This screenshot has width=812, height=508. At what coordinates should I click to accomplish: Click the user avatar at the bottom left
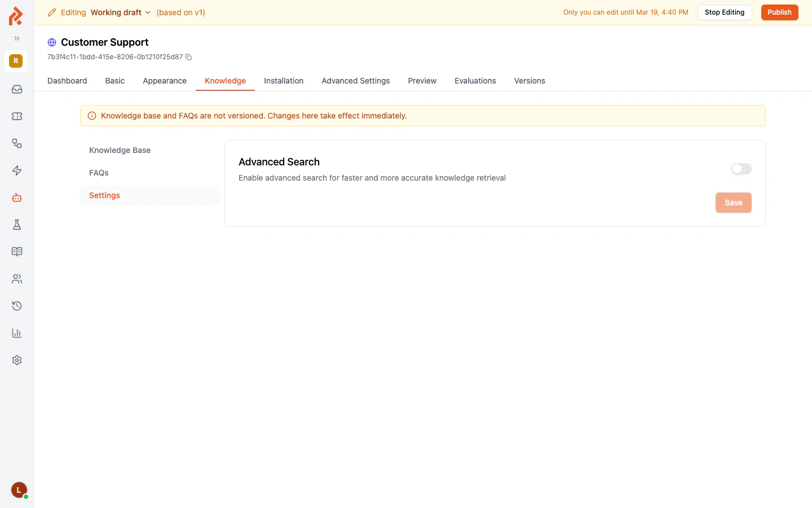coord(19,490)
